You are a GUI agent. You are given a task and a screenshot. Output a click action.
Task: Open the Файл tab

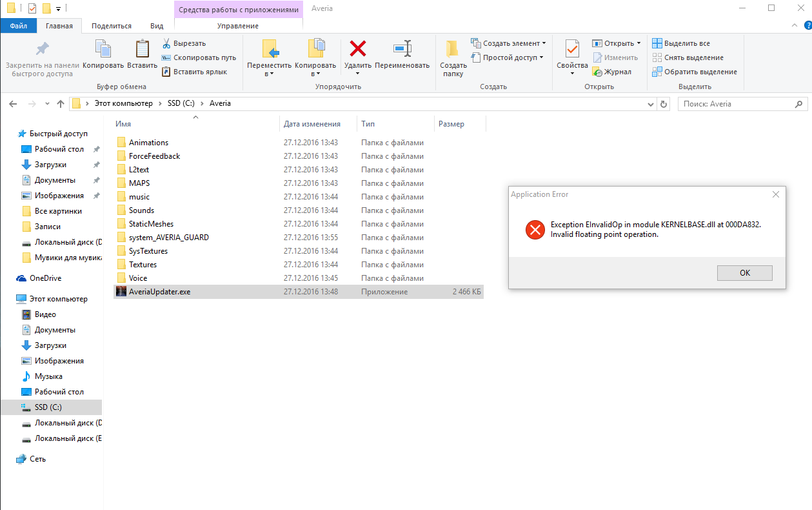(x=18, y=26)
